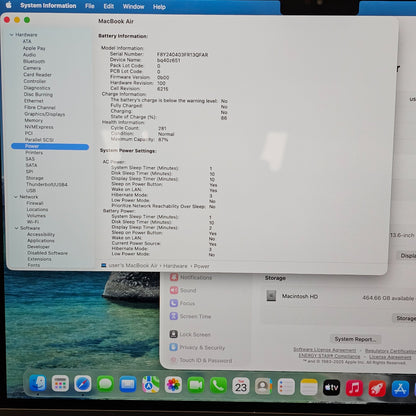416x416 pixels.
Task: Collapse the Network section in sidebar
Action: click(x=16, y=197)
